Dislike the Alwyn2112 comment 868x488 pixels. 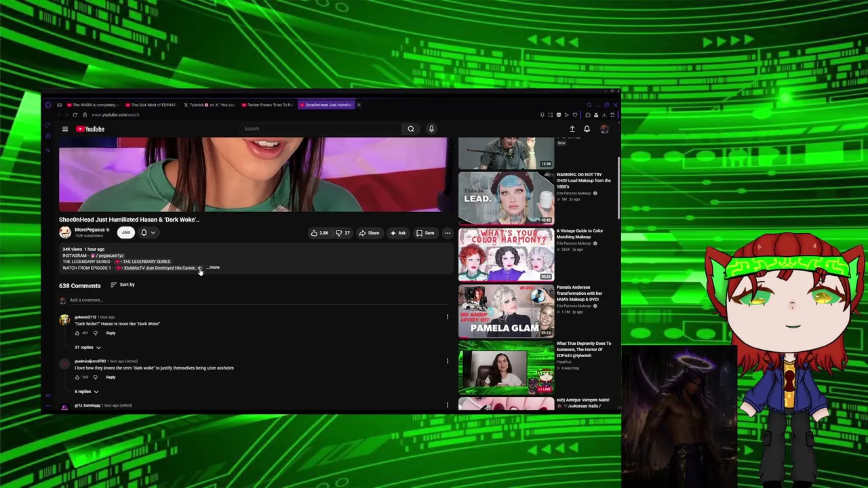pos(95,333)
